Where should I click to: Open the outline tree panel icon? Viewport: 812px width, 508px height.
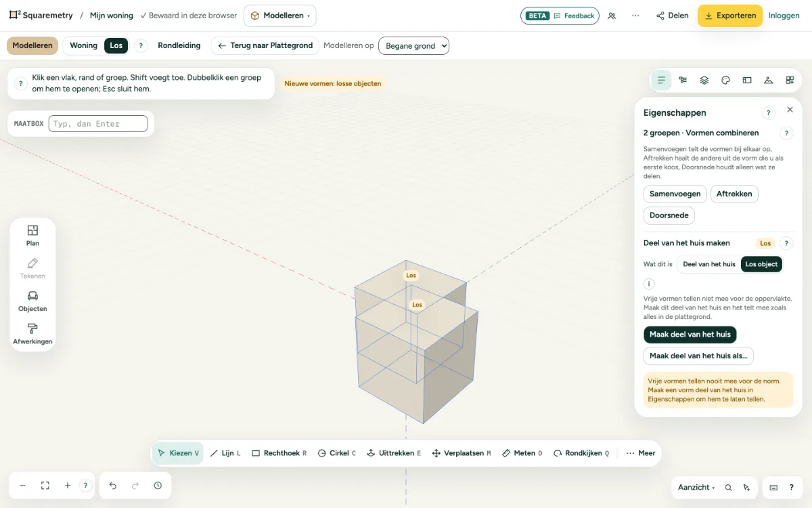coord(683,80)
